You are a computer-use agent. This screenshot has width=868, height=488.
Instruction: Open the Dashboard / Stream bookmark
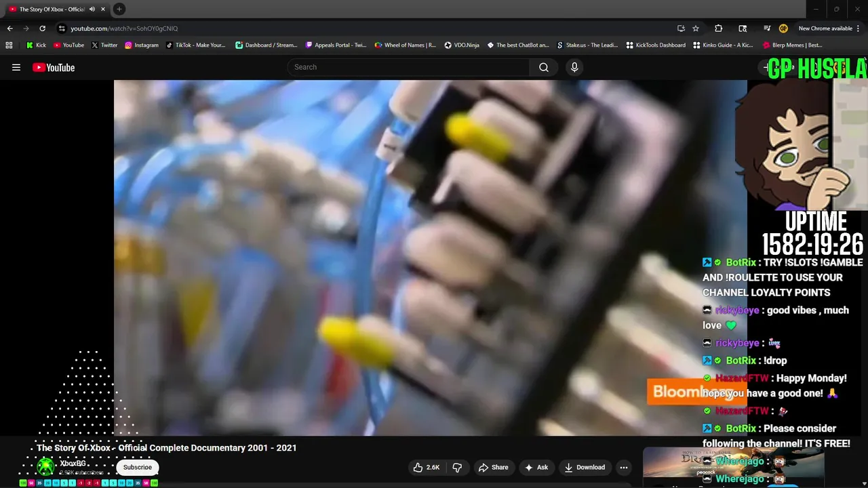coord(267,45)
